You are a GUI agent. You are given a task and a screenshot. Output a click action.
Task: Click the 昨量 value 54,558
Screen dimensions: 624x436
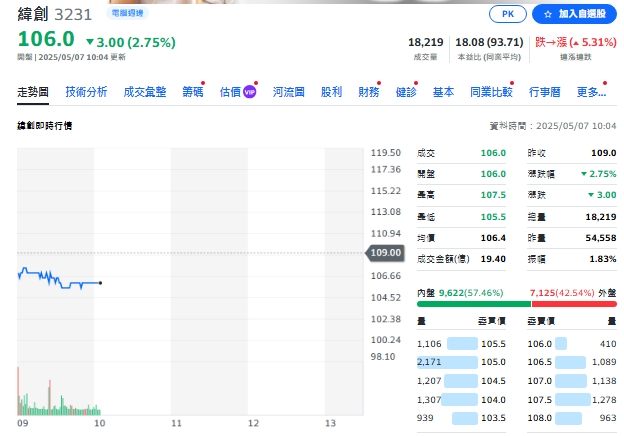tap(601, 238)
